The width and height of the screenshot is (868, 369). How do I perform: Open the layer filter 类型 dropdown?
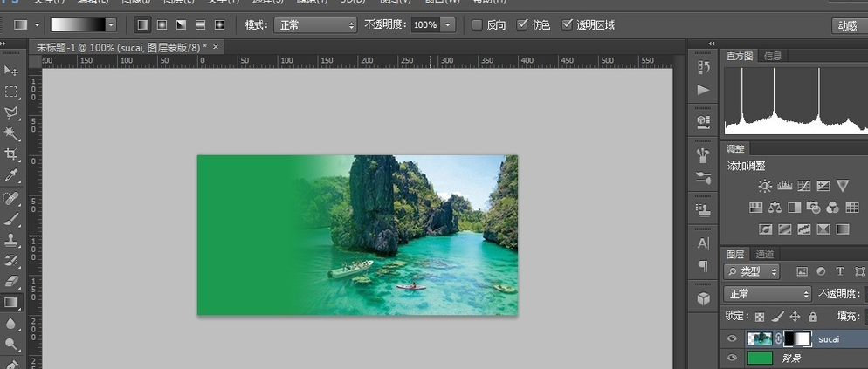click(756, 272)
